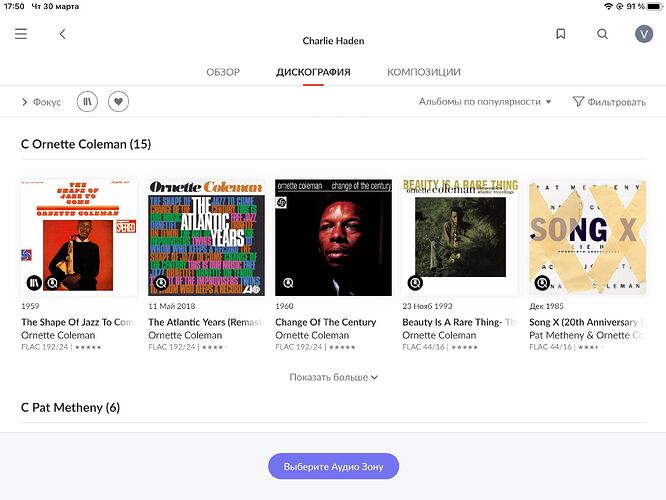Click the 23 Нояб 1993 release date
This screenshot has width=666, height=500.
pos(427,306)
